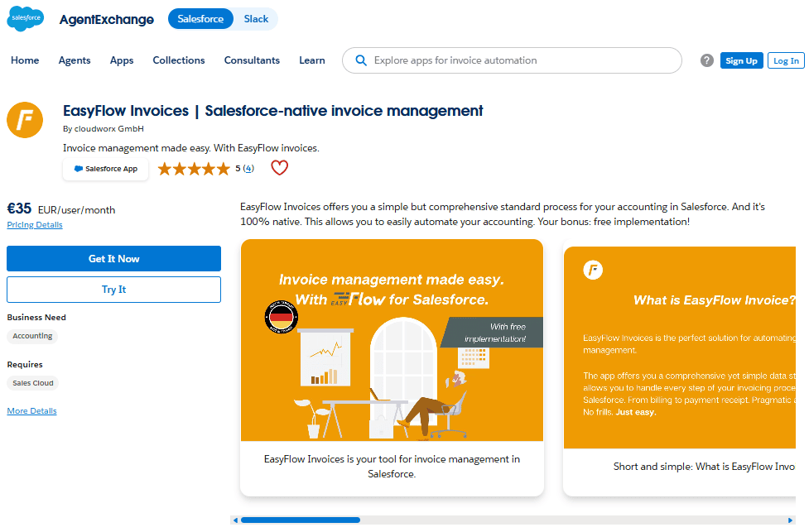This screenshot has height=532, width=809.
Task: Click the horizontal carousel scrollbar thumb
Action: [301, 520]
